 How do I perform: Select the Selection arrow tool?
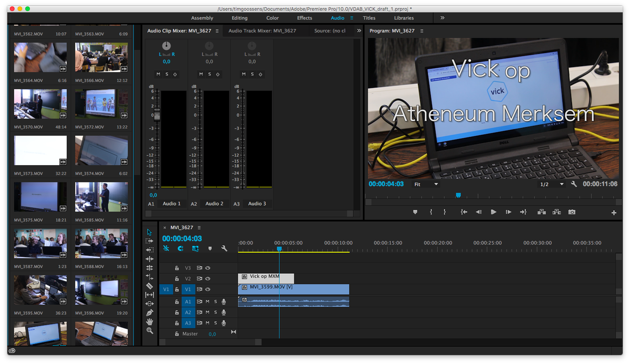pyautogui.click(x=150, y=232)
